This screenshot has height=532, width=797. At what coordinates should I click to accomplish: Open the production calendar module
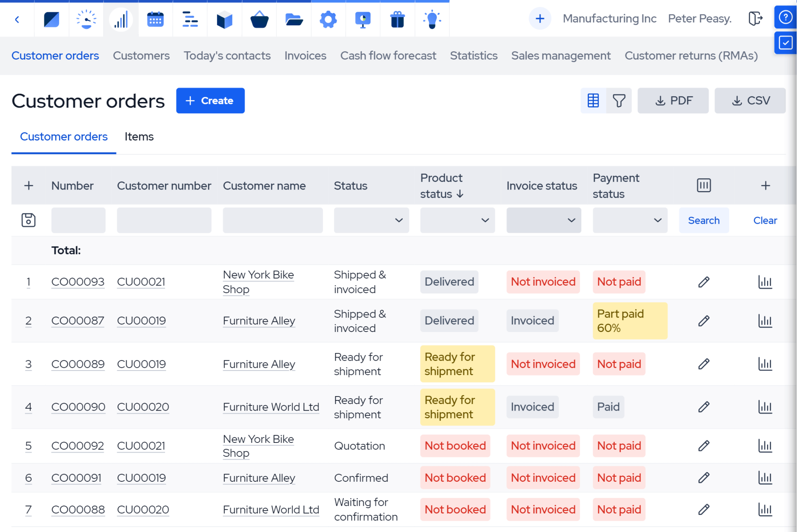point(155,19)
